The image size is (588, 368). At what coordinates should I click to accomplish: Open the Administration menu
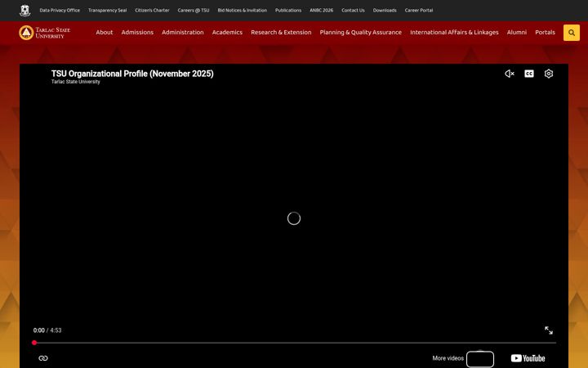[183, 32]
